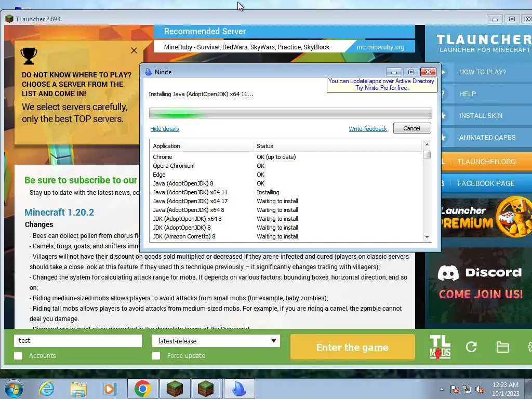Image resolution: width=532 pixels, height=399 pixels.
Task: Open the Windows Start orb
Action: point(14,389)
